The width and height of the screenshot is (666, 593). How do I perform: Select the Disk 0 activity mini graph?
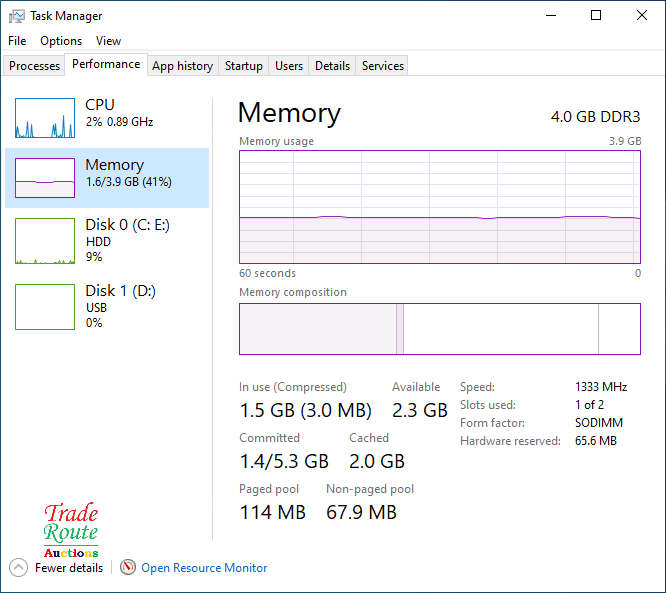45,241
